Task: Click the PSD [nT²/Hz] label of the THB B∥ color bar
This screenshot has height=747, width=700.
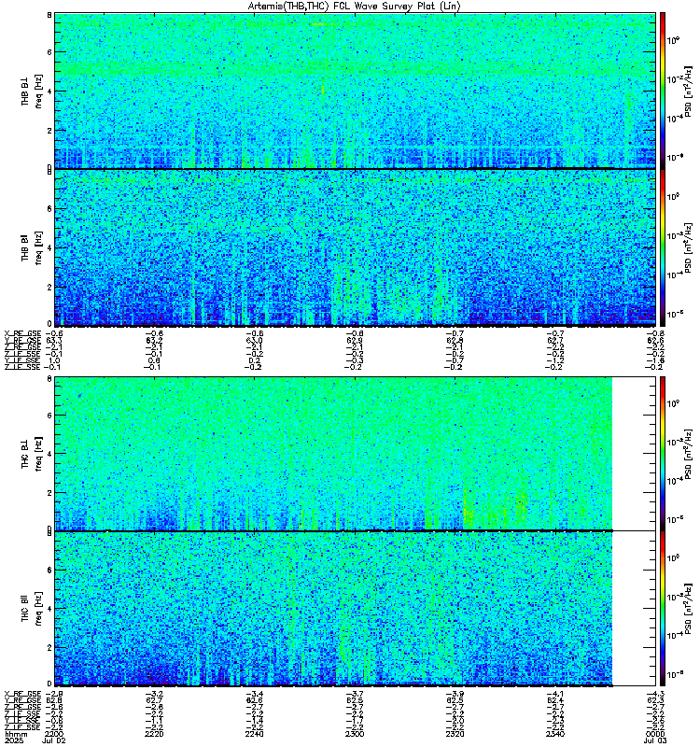Action: point(688,247)
